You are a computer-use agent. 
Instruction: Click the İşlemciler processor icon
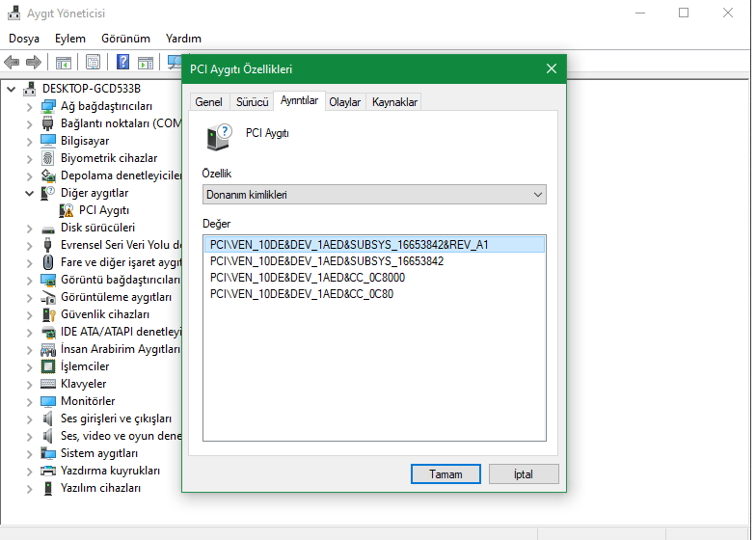[48, 366]
